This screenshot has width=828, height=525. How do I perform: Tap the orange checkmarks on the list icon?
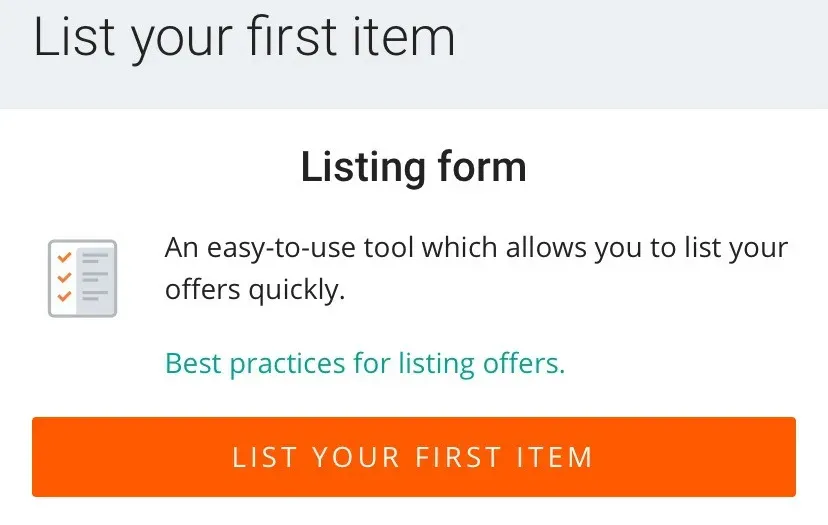tap(65, 277)
